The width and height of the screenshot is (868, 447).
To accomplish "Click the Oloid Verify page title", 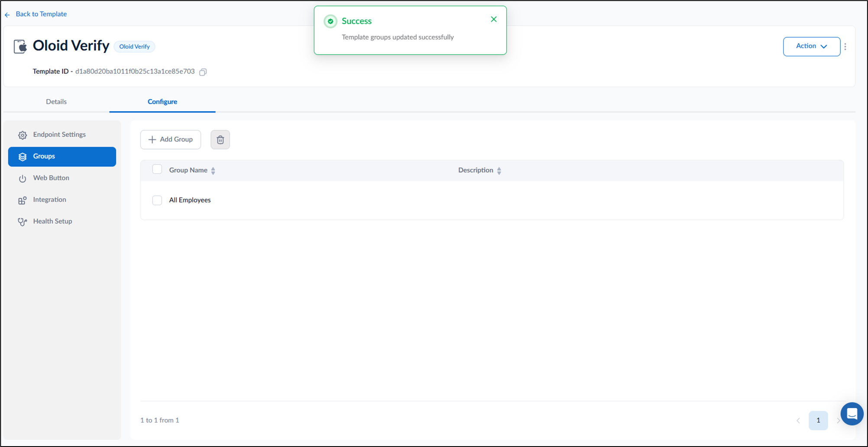I will tap(71, 46).
